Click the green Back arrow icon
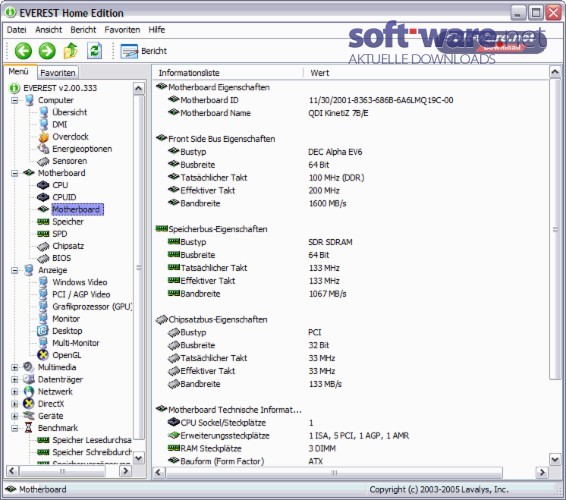The image size is (566, 500). click(23, 51)
